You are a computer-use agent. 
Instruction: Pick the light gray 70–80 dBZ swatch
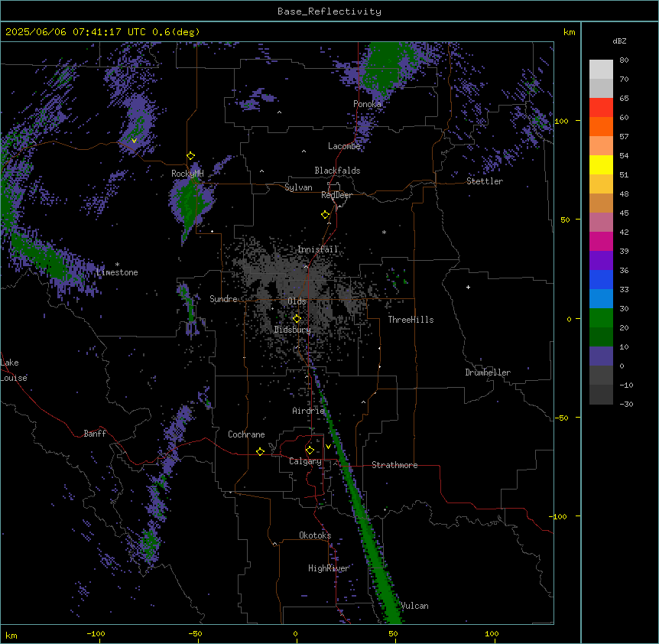pos(601,69)
